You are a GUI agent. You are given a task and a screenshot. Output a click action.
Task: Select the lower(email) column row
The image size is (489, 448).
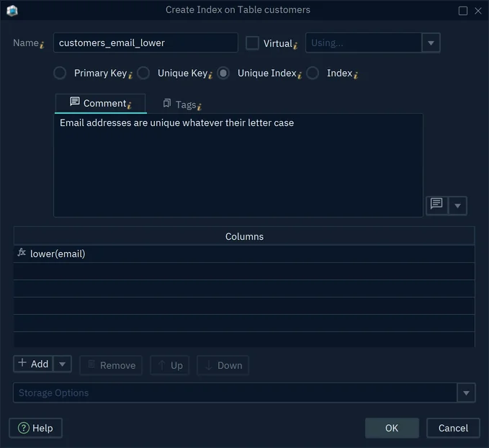pyautogui.click(x=244, y=254)
